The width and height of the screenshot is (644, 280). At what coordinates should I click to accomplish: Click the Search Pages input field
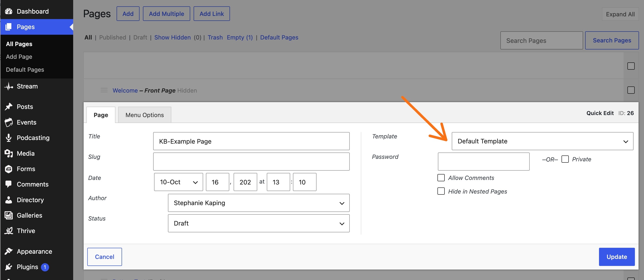pos(542,40)
